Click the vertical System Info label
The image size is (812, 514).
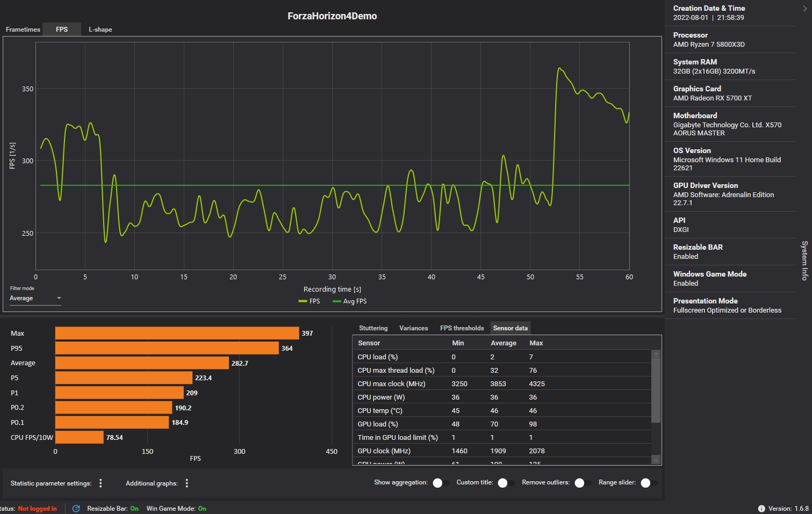click(x=804, y=260)
